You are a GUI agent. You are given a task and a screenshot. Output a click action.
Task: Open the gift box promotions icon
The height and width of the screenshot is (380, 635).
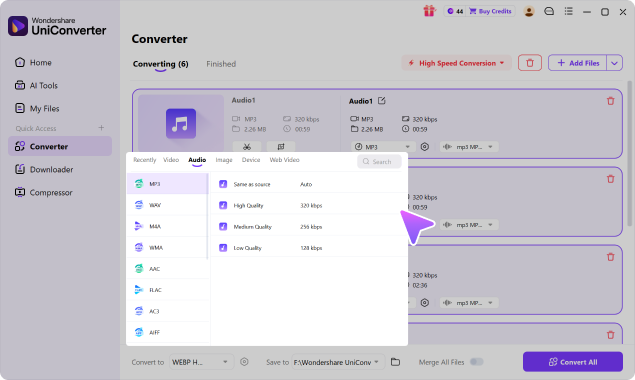[x=429, y=11]
